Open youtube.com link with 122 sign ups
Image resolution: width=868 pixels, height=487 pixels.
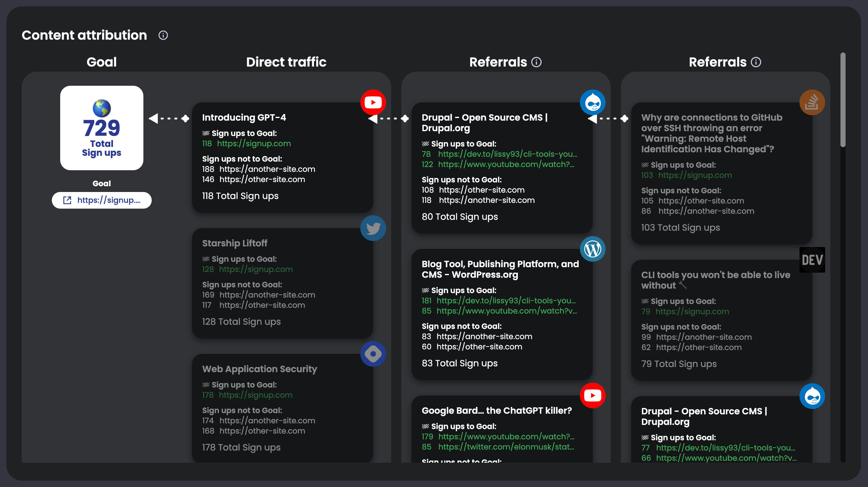click(506, 164)
